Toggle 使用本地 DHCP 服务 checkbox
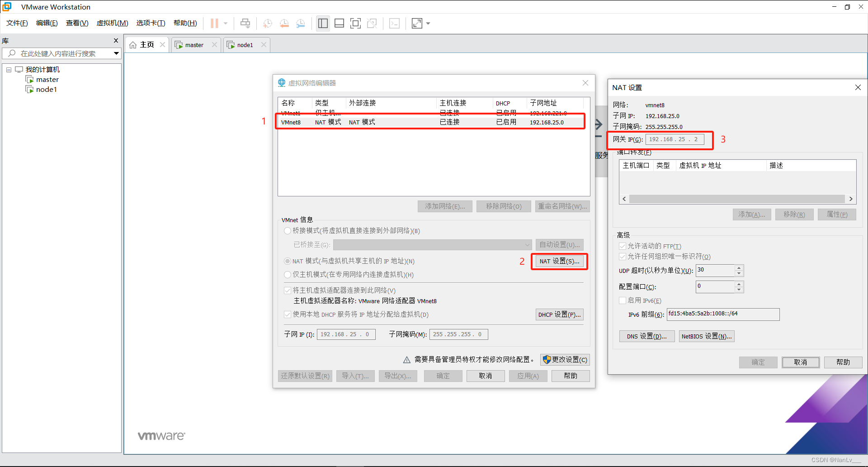The image size is (868, 467). (x=287, y=314)
